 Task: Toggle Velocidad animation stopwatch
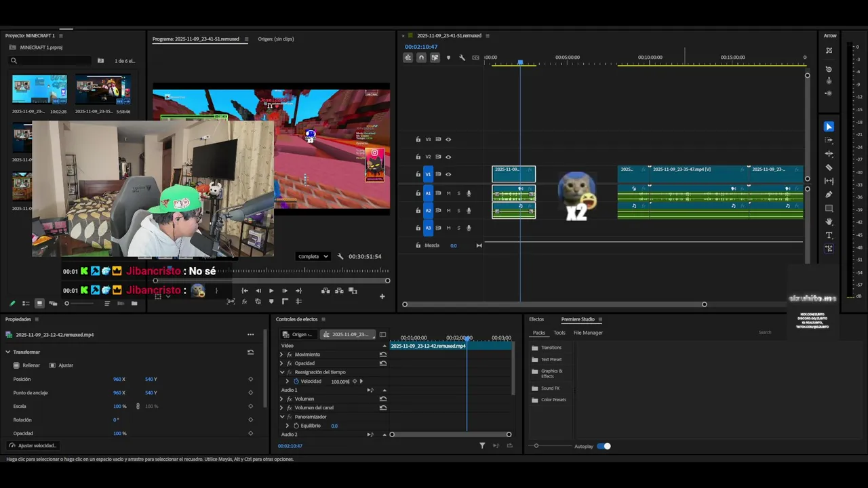pos(296,382)
